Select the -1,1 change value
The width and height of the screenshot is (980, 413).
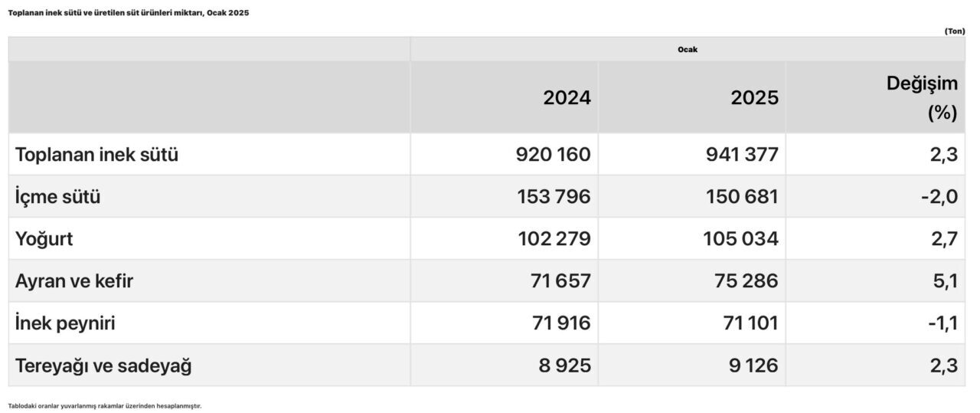939,323
